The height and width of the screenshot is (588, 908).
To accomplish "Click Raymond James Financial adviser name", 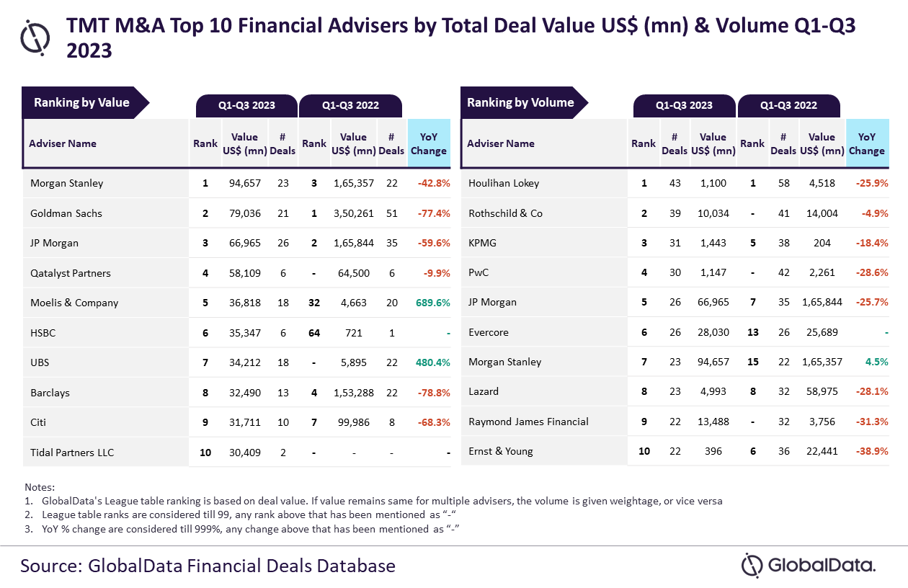I will tap(528, 422).
